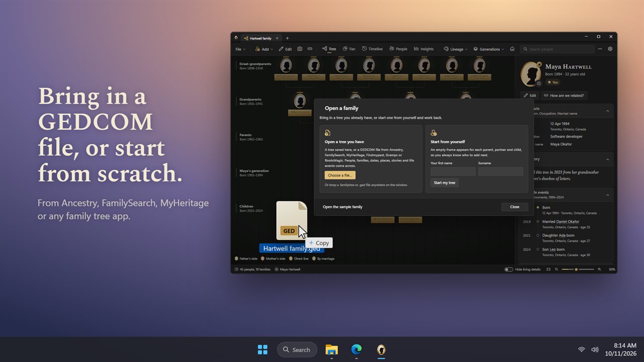
Task: Collapse the Story section chevron
Action: (x=607, y=159)
